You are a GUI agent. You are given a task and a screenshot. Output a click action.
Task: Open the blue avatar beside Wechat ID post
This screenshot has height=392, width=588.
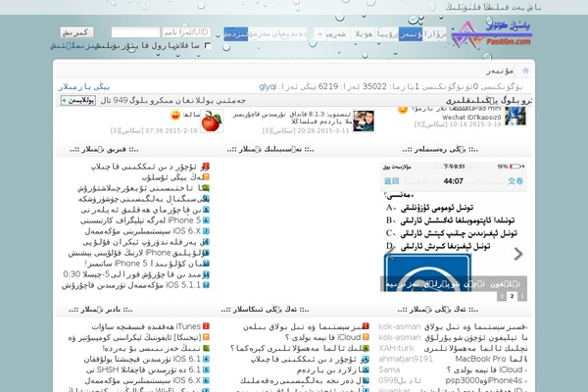coord(515,116)
